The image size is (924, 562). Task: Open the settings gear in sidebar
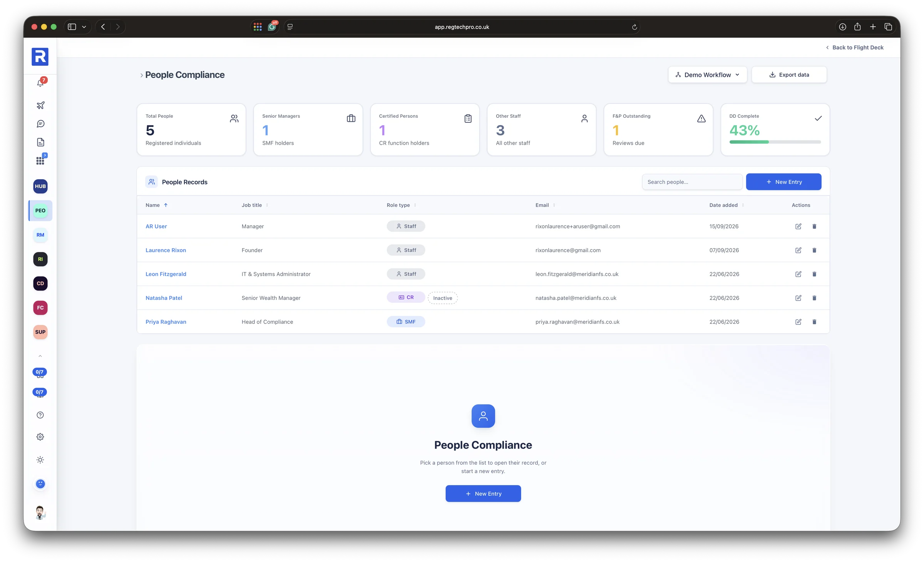pyautogui.click(x=40, y=437)
